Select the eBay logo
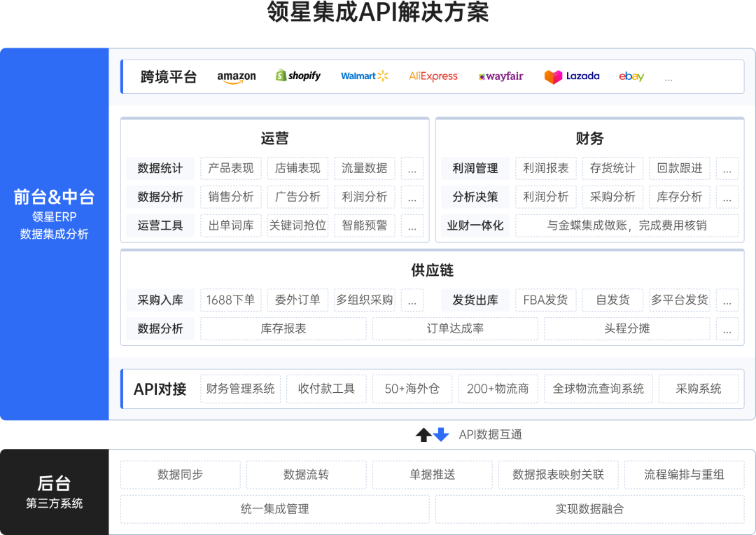The height and width of the screenshot is (535, 756). tap(630, 76)
